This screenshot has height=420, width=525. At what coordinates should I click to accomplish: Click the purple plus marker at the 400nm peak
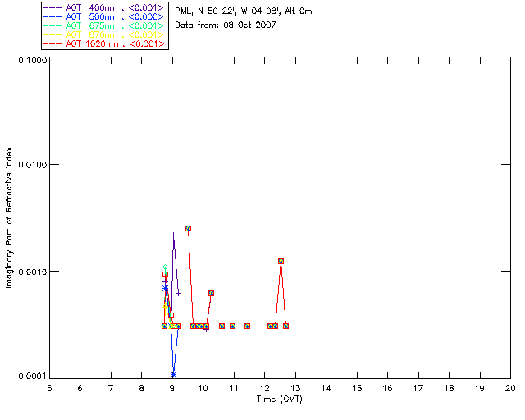(173, 235)
